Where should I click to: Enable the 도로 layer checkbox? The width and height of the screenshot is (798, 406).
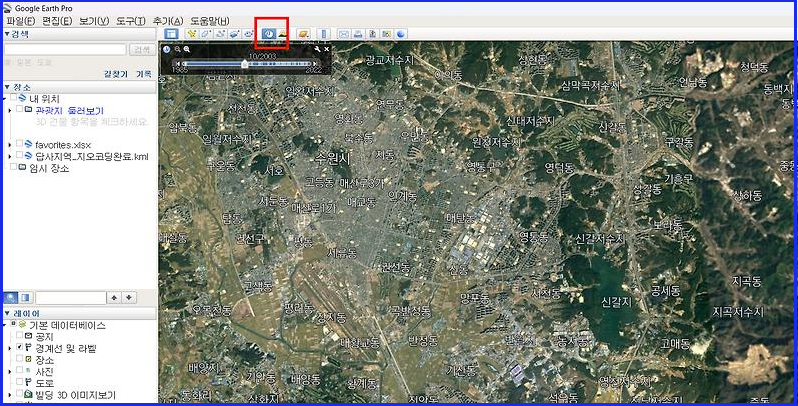tap(20, 382)
